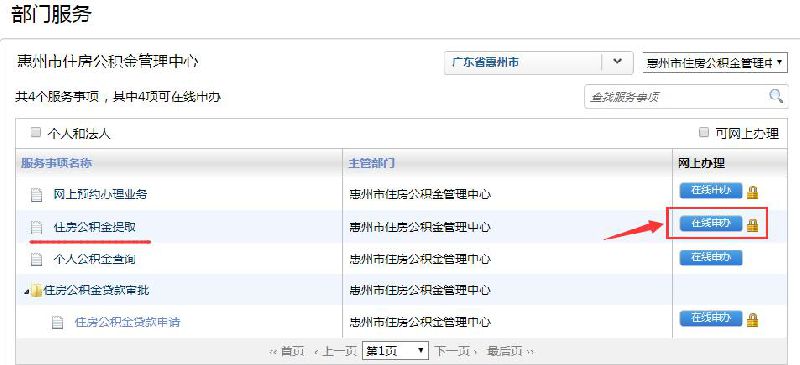
Task: Toggle the 个人和法人 checkbox
Action: click(x=35, y=133)
